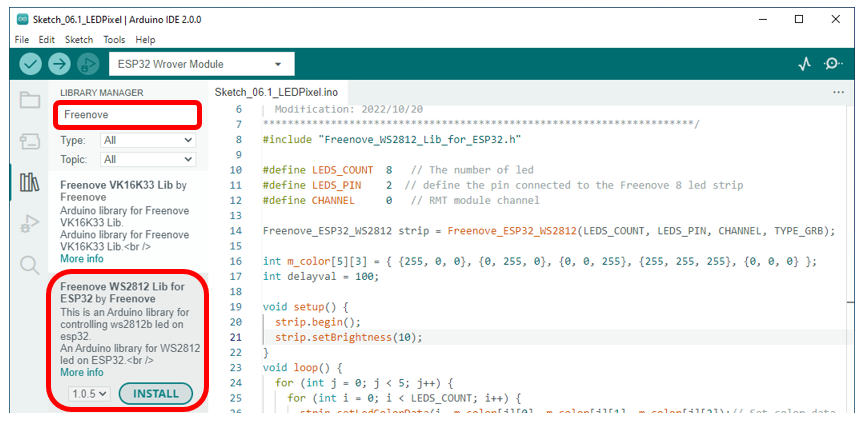Click the Arduino IDE title bar logo
This screenshot has width=863, height=423.
22,19
